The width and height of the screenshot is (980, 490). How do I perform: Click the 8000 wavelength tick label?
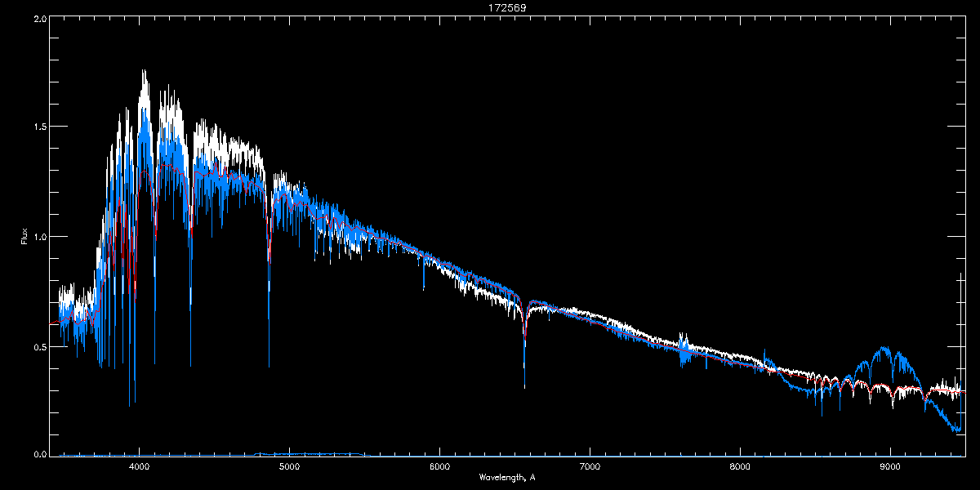click(x=740, y=467)
